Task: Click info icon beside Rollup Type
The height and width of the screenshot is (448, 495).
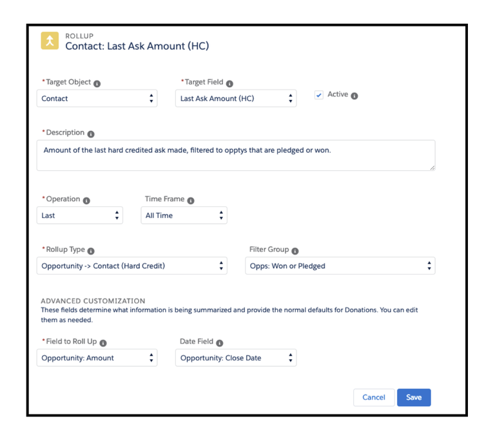Action: tap(91, 251)
